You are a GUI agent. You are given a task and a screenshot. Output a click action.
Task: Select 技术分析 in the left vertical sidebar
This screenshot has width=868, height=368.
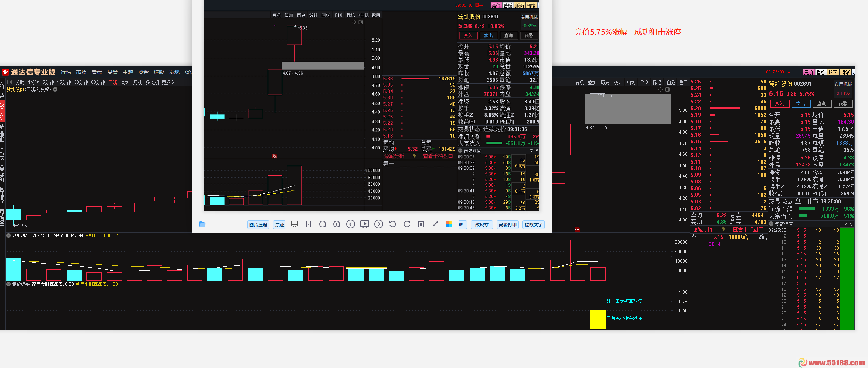pos(2,111)
